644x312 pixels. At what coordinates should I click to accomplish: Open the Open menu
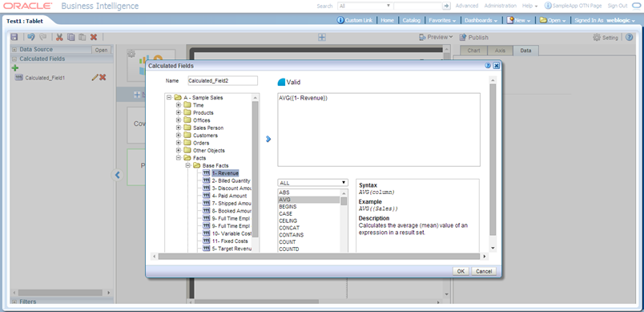(x=553, y=20)
